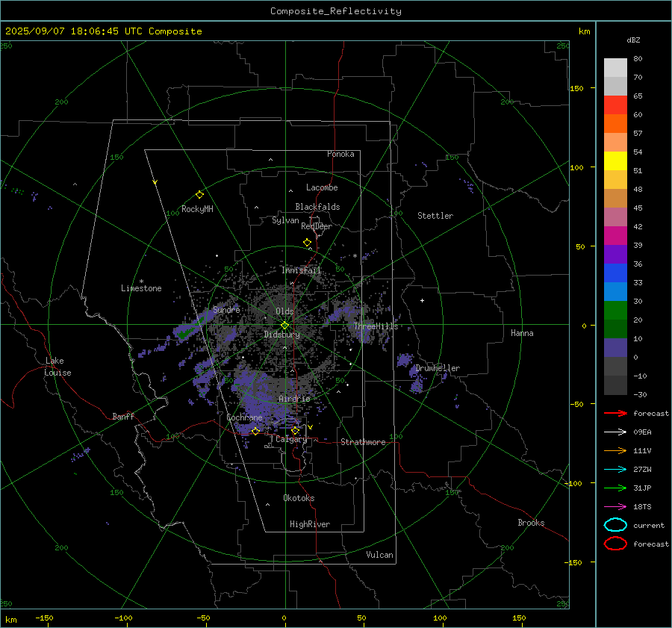Click the red 65 dBZ color swatch
The height and width of the screenshot is (628, 672).
coord(615,105)
